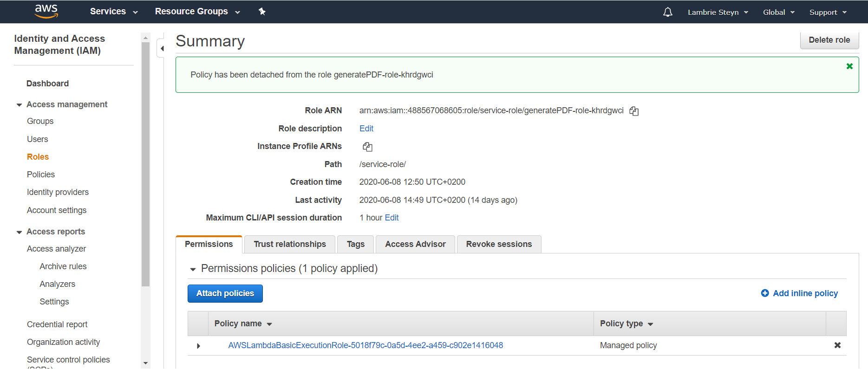
Task: Detach the AWSLambdaBasicExecutionRole policy with the X
Action: click(837, 345)
